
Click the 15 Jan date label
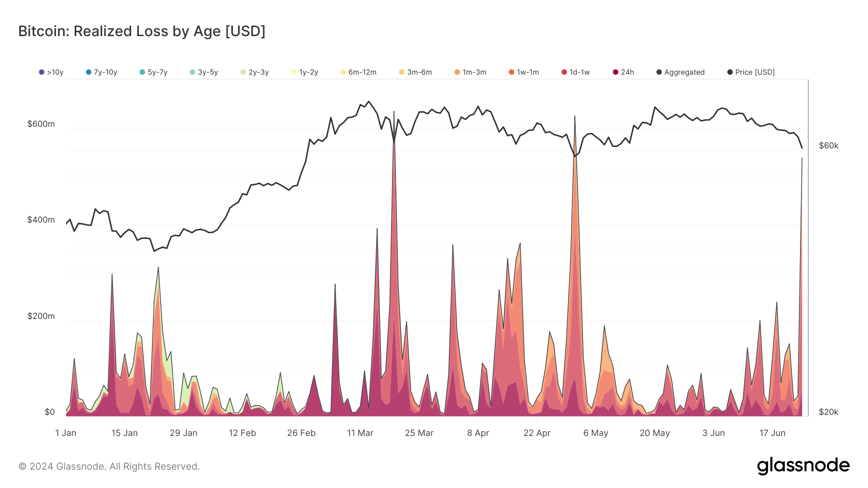pyautogui.click(x=124, y=433)
